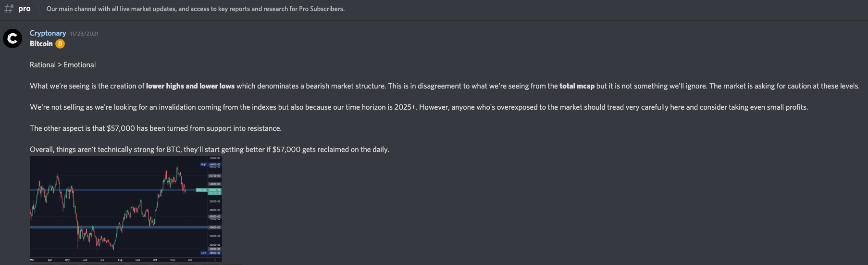
Task: Open the channel topic description
Action: 195,9
